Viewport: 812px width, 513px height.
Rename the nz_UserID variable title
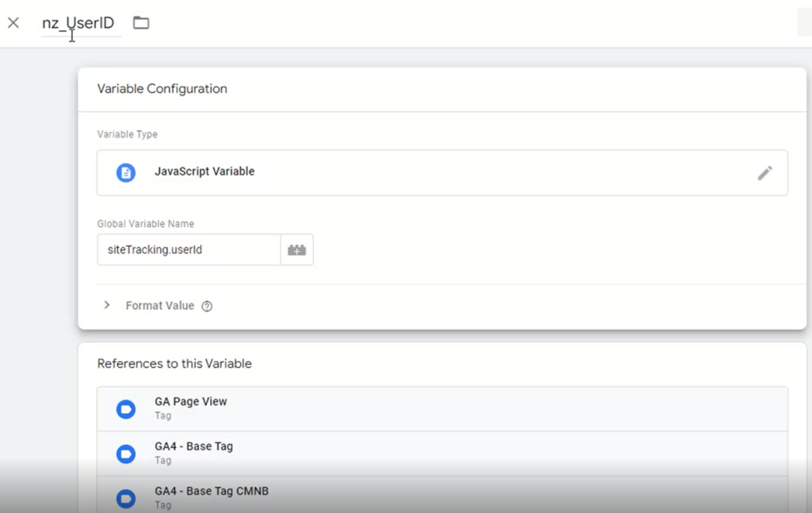[79, 22]
